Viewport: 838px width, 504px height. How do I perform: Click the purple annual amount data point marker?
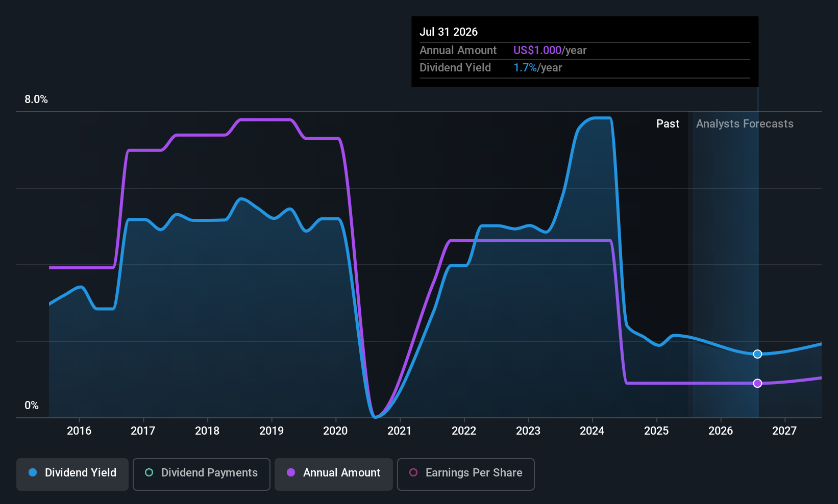pyautogui.click(x=757, y=383)
